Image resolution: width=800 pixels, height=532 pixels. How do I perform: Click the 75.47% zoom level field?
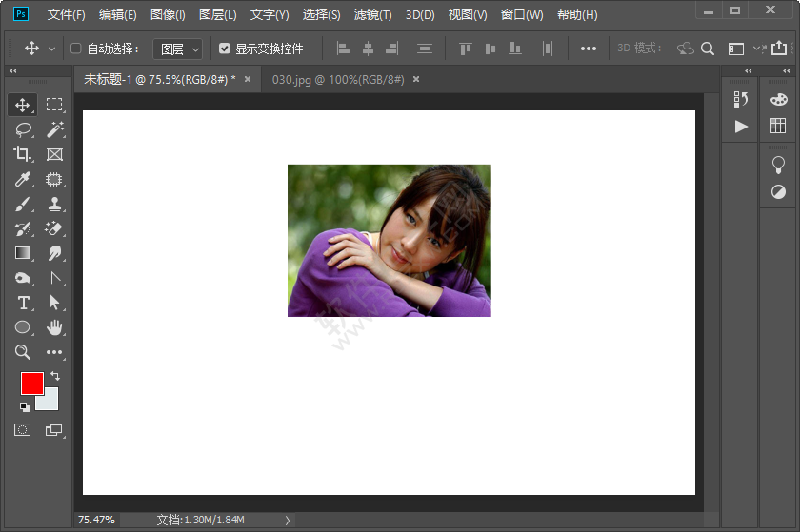(x=96, y=520)
